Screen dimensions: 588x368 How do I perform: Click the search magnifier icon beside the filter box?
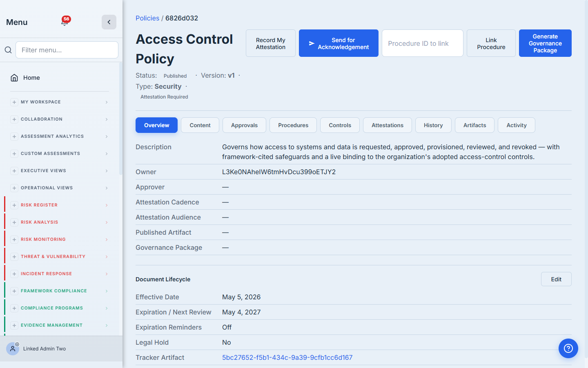pos(8,50)
